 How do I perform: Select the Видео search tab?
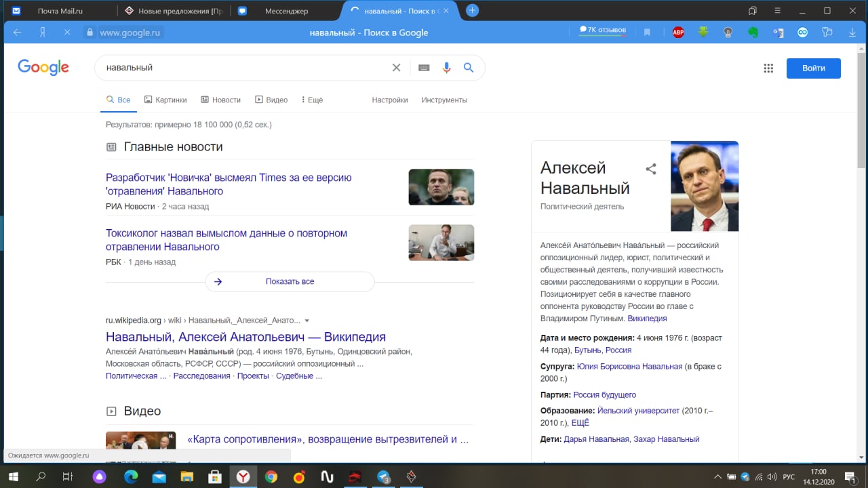271,100
